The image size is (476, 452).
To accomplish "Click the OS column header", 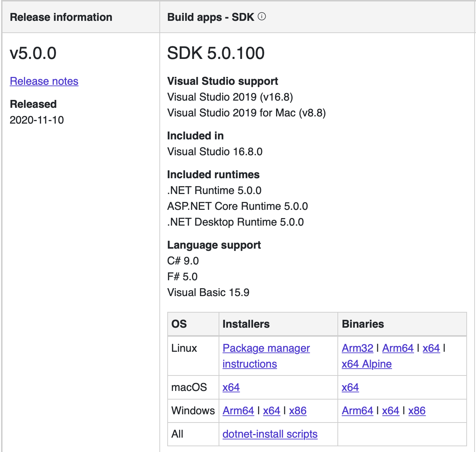I will [179, 324].
